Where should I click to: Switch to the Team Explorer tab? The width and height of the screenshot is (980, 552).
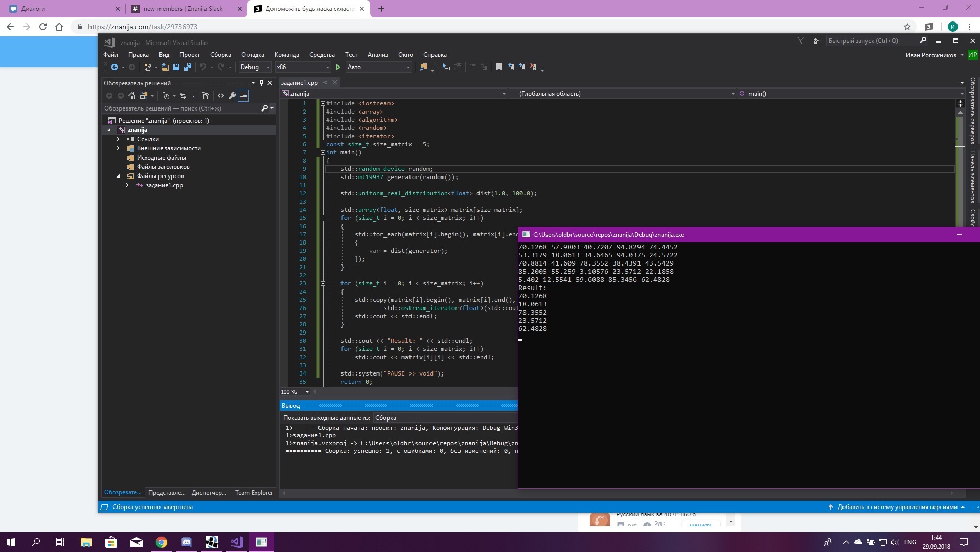[x=254, y=493]
